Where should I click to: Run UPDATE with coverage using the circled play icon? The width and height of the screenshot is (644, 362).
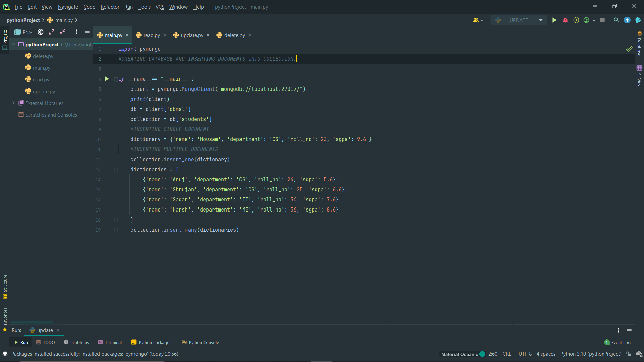(x=576, y=20)
